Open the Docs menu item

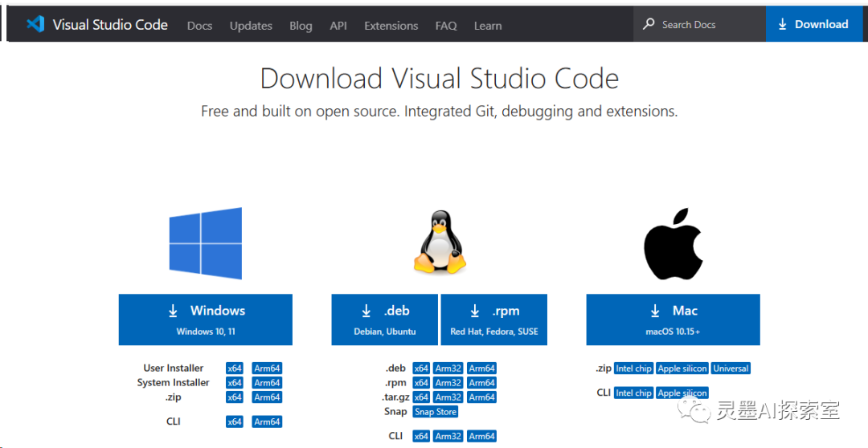[199, 26]
